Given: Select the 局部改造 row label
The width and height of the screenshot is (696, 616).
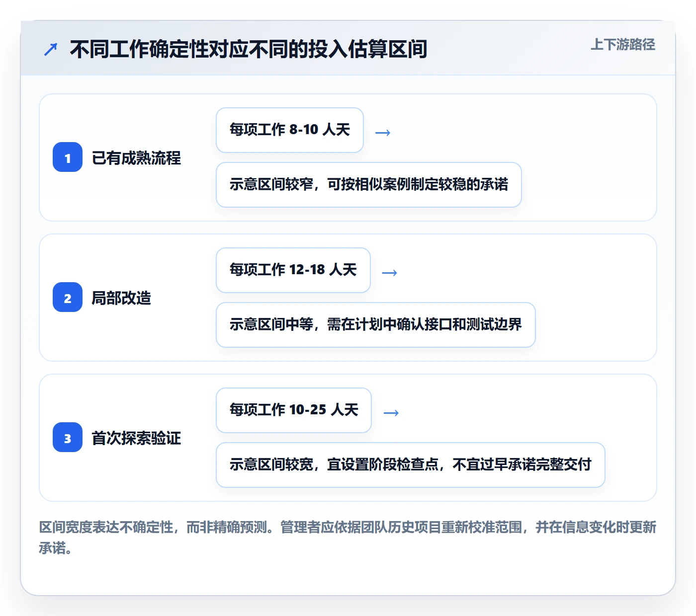Looking at the screenshot, I should [x=121, y=298].
